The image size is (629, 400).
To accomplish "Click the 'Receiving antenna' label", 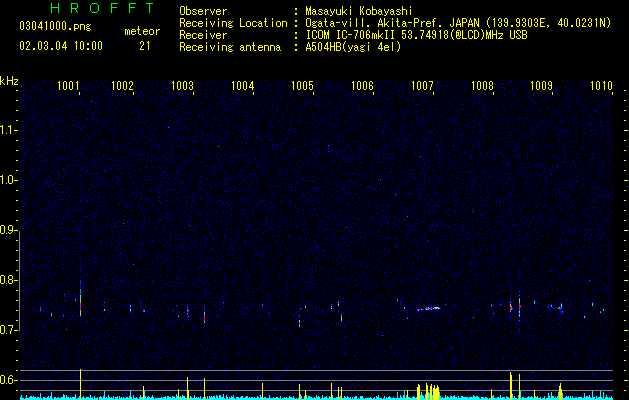I will pyautogui.click(x=230, y=47).
